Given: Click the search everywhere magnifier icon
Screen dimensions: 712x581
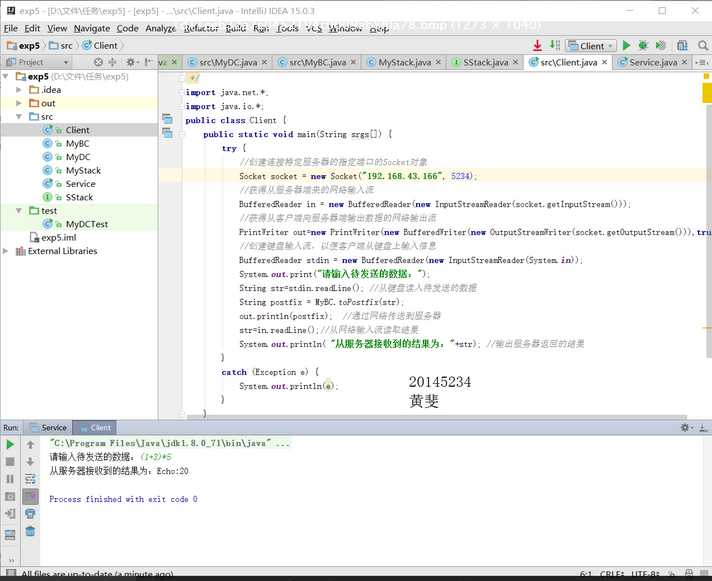Looking at the screenshot, I should [702, 45].
